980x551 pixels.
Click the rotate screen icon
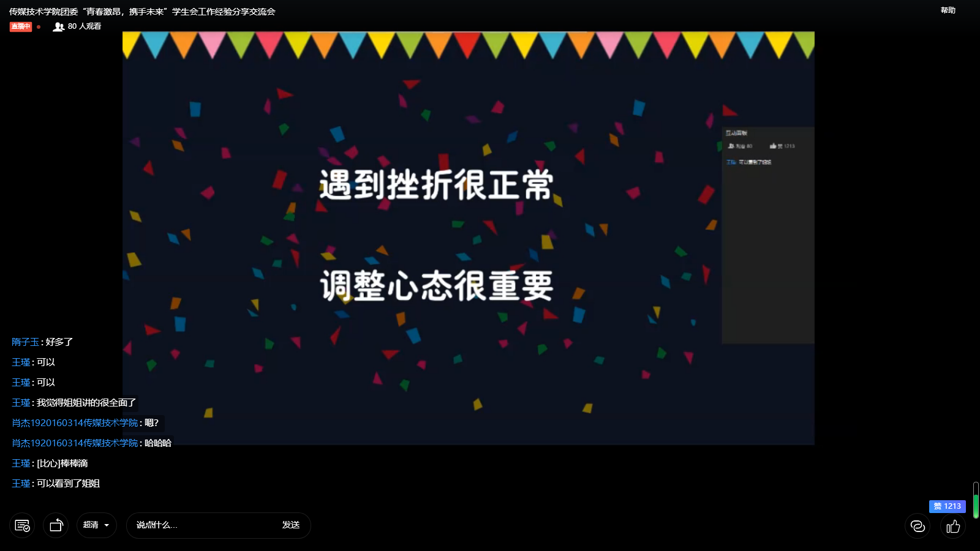[x=56, y=525]
